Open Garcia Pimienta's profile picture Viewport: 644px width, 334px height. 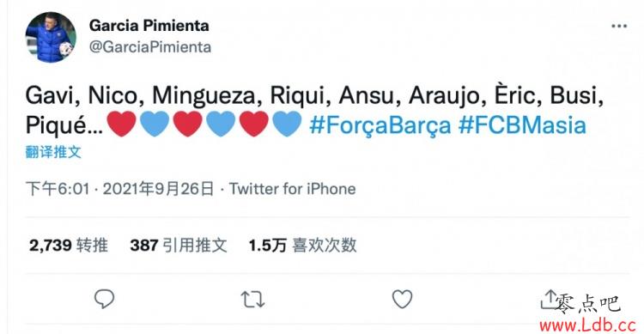coord(51,38)
